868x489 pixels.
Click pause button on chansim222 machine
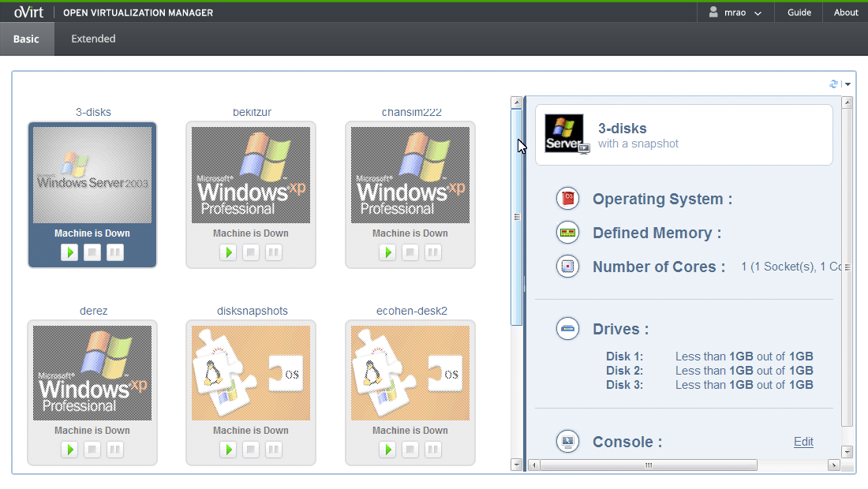(433, 252)
